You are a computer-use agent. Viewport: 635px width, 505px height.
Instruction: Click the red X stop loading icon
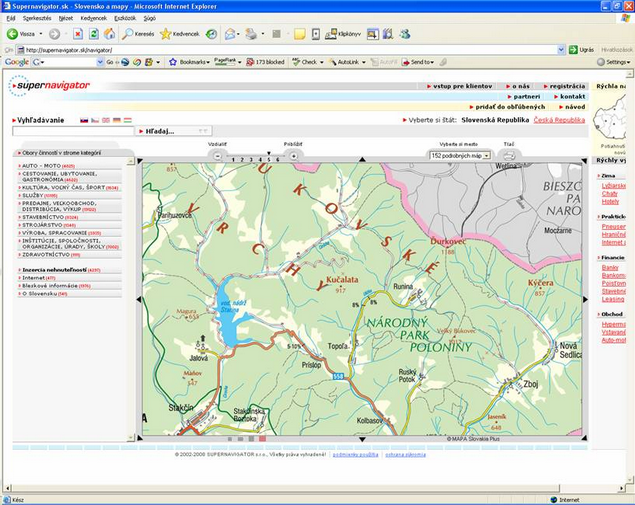click(x=78, y=34)
